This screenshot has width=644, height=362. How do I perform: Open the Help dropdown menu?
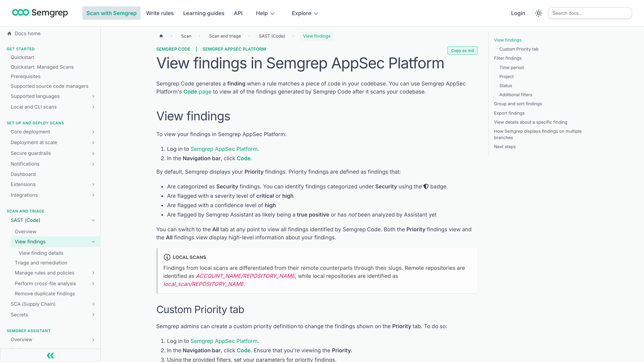(265, 13)
